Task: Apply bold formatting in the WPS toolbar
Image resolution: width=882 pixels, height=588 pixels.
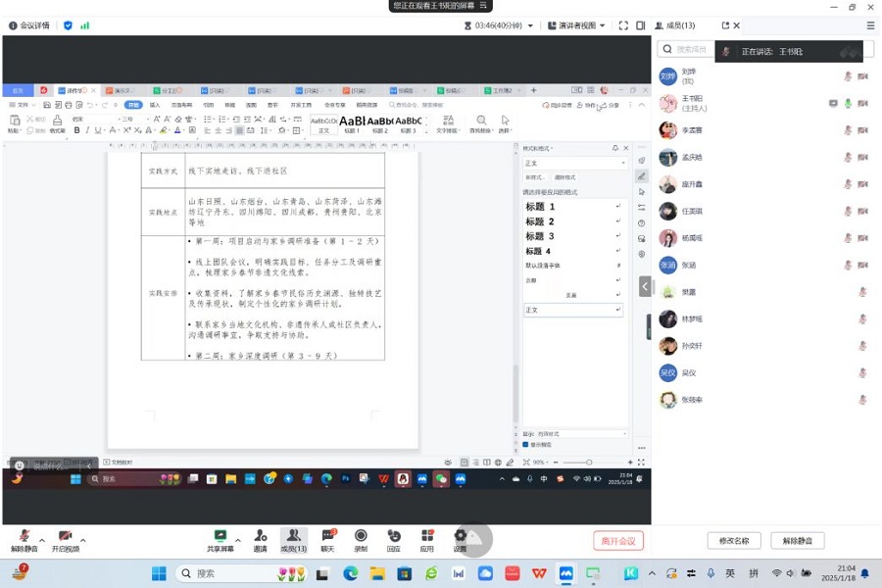Action: point(76,128)
